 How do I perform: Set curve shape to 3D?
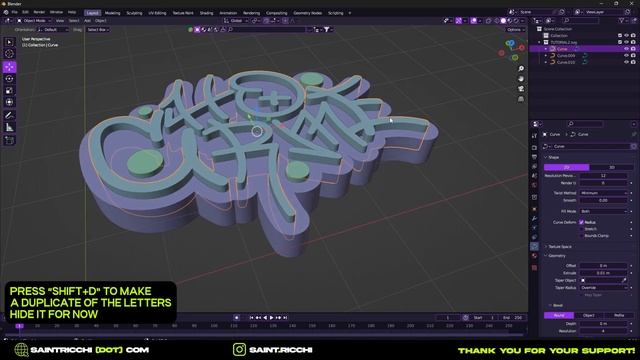(611, 167)
